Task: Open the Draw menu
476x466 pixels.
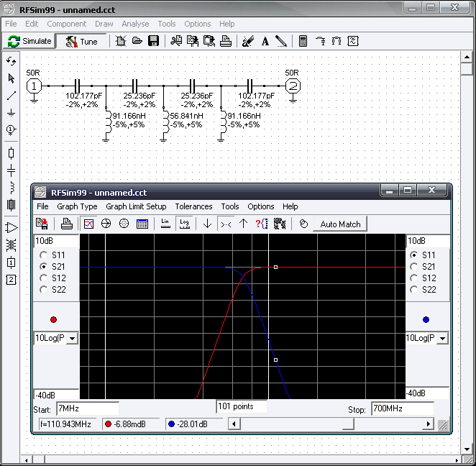Action: [104, 24]
